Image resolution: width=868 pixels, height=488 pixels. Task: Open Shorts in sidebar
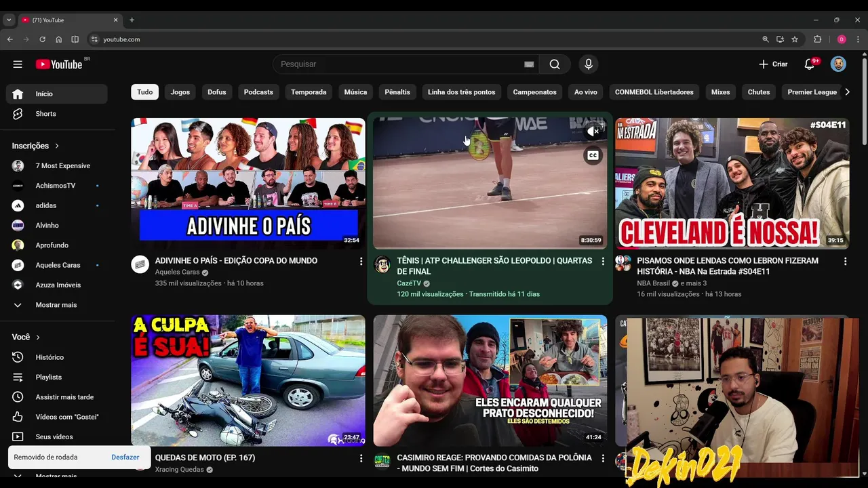coord(57,114)
